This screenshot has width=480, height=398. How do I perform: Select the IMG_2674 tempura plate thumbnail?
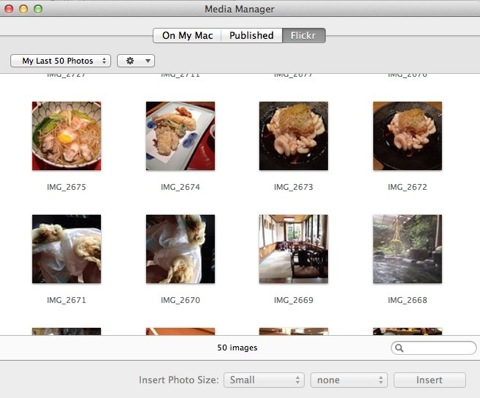pos(180,136)
